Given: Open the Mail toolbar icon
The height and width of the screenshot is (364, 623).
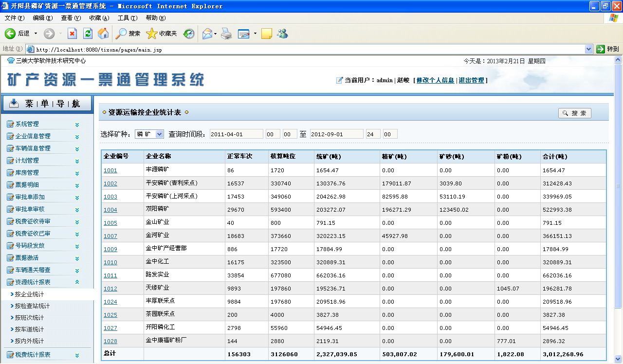Looking at the screenshot, I should click(x=207, y=34).
